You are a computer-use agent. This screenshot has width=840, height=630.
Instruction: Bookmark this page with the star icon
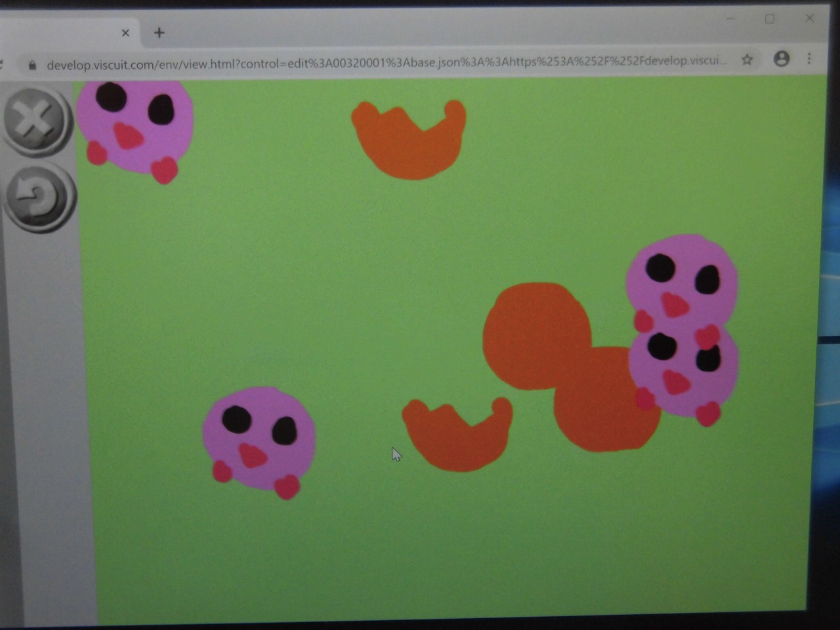(747, 60)
